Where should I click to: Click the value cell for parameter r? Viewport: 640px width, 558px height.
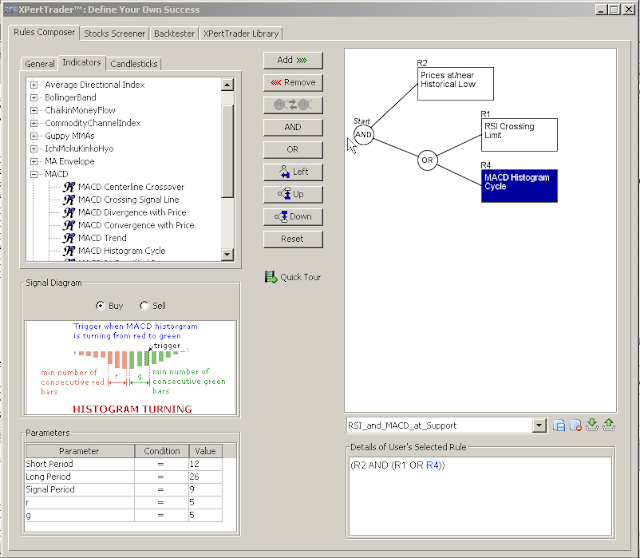205,502
